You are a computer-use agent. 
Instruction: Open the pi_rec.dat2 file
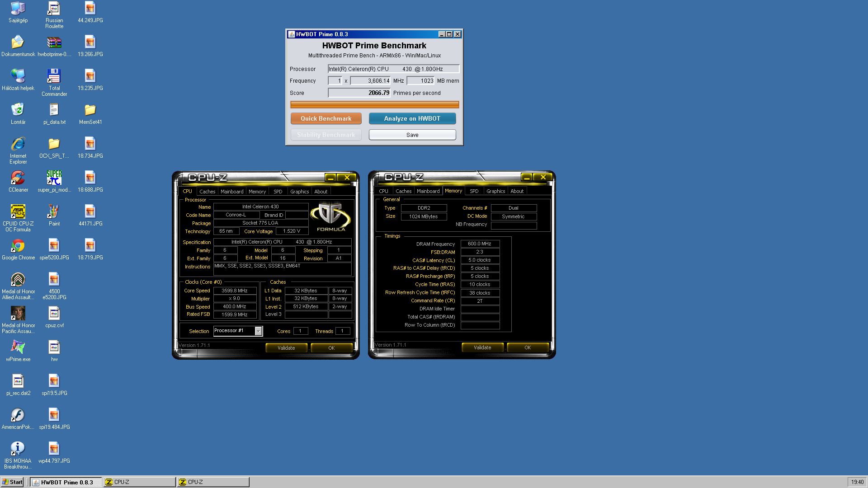pos(18,385)
